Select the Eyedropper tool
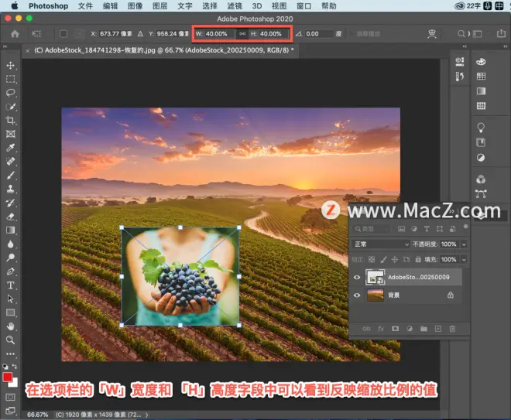This screenshot has height=420, width=511. point(10,148)
